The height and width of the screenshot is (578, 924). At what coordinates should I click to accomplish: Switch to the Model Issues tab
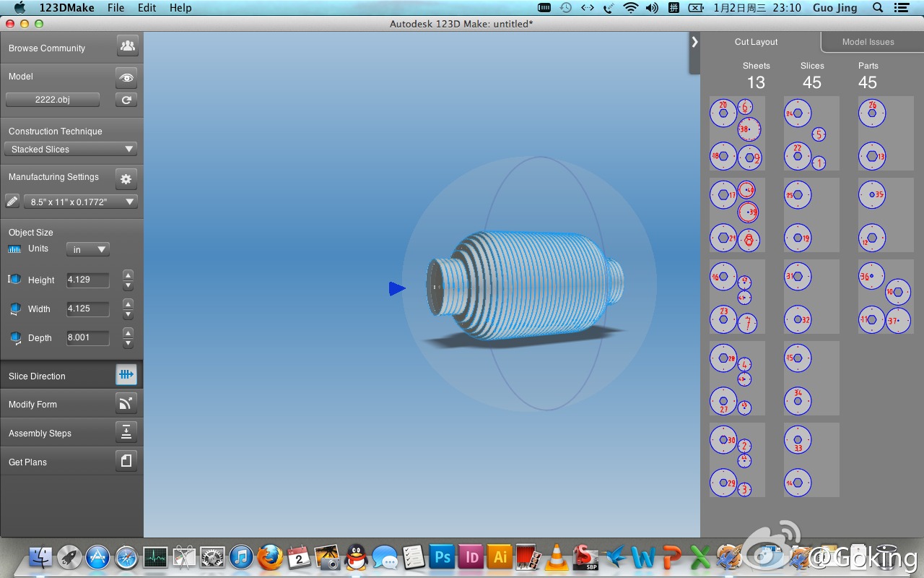coord(868,42)
